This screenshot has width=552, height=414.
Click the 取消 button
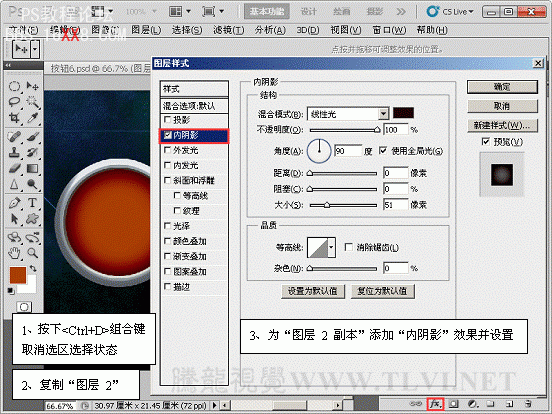[502, 106]
